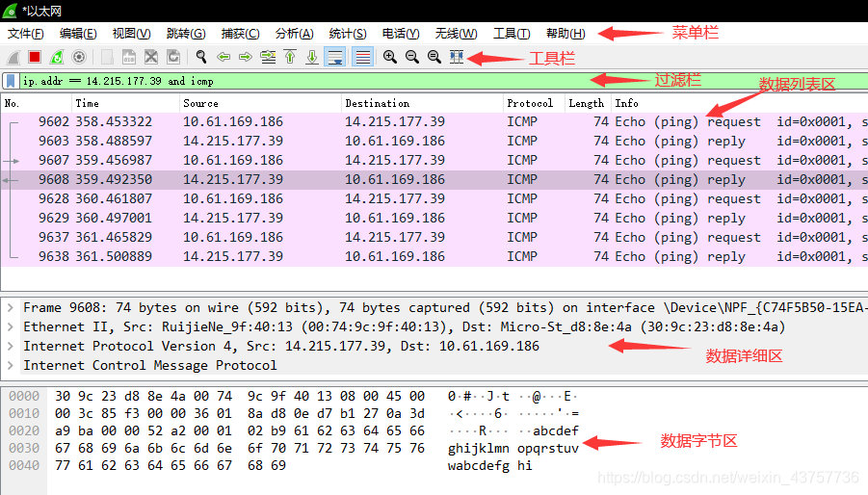Open the 电话(Y) menu
This screenshot has height=495, width=868.
pyautogui.click(x=401, y=34)
